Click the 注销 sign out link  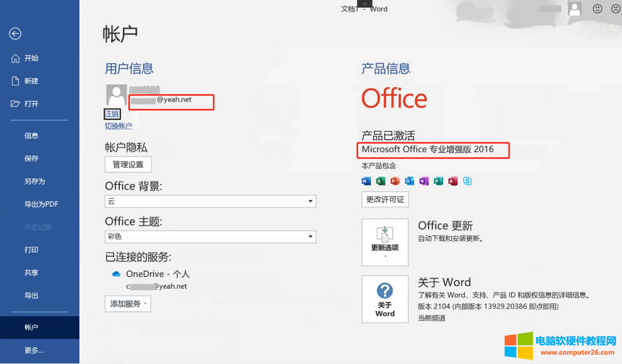click(112, 114)
